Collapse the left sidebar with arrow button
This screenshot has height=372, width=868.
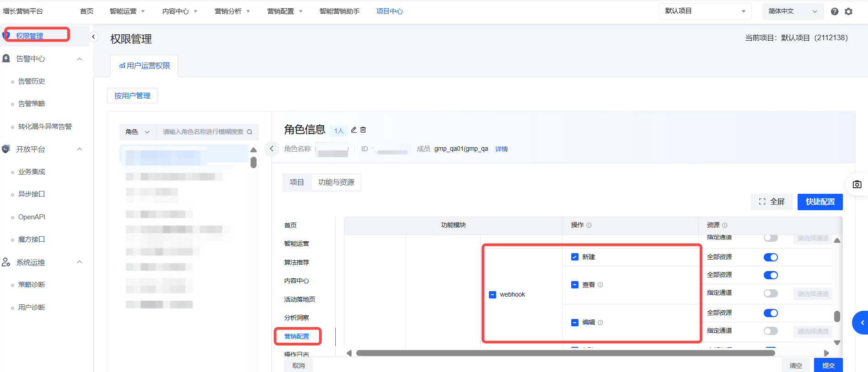point(93,37)
